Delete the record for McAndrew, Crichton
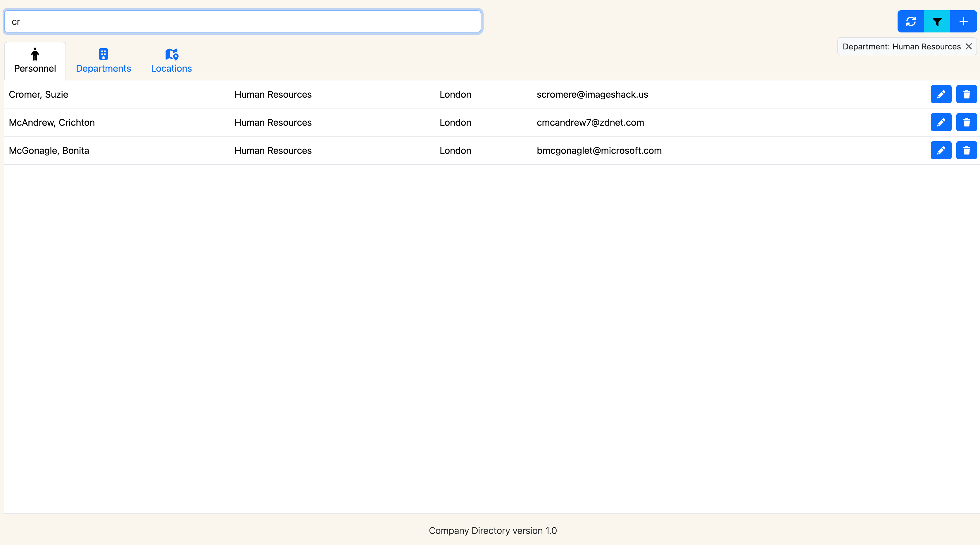 click(966, 122)
